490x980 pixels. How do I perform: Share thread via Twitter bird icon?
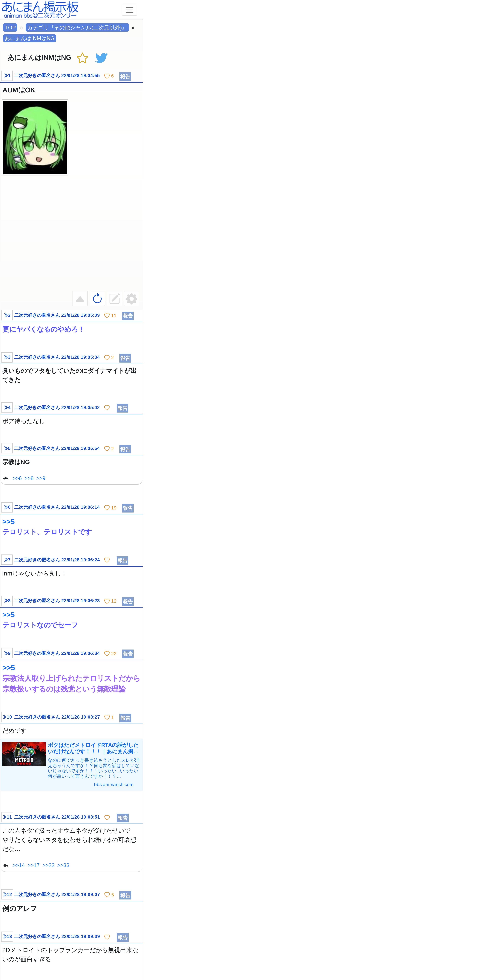click(101, 58)
